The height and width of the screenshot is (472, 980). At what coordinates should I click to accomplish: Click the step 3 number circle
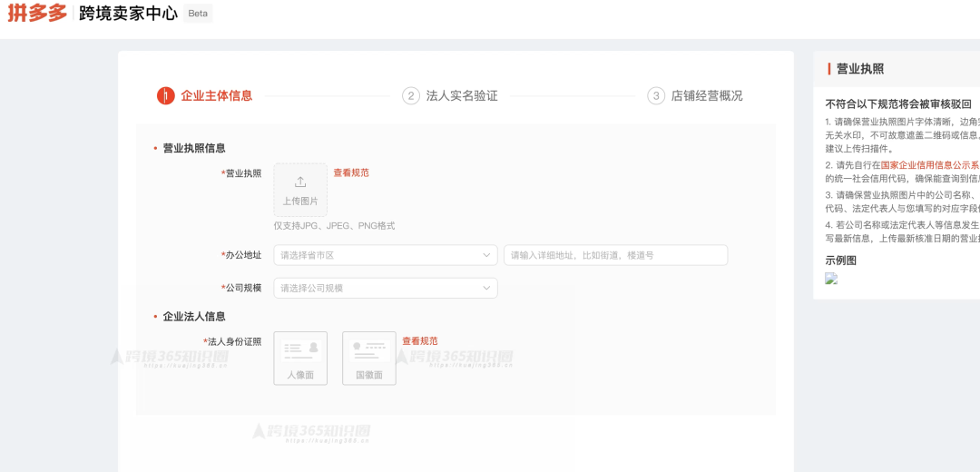coord(656,95)
